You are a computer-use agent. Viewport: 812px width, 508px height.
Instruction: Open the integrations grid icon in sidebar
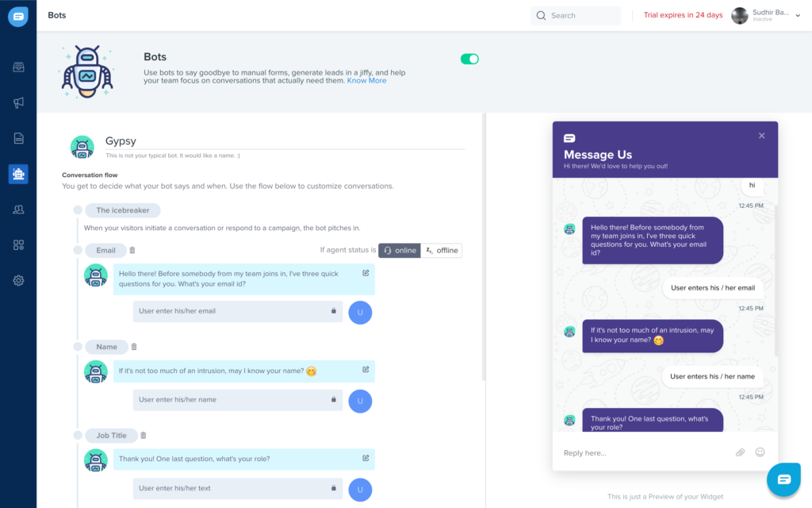tap(17, 244)
